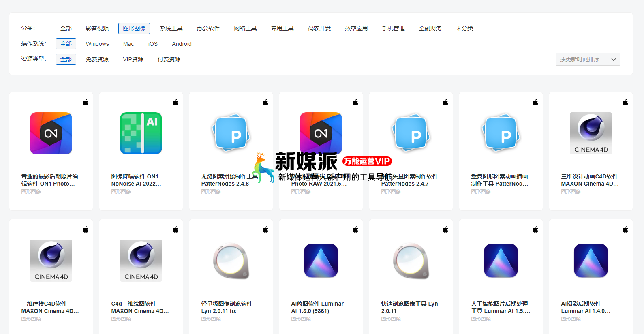Open the 快速浏览图像工具 Lyn 2.0.11 icon
This screenshot has width=644, height=334.
coord(411,261)
